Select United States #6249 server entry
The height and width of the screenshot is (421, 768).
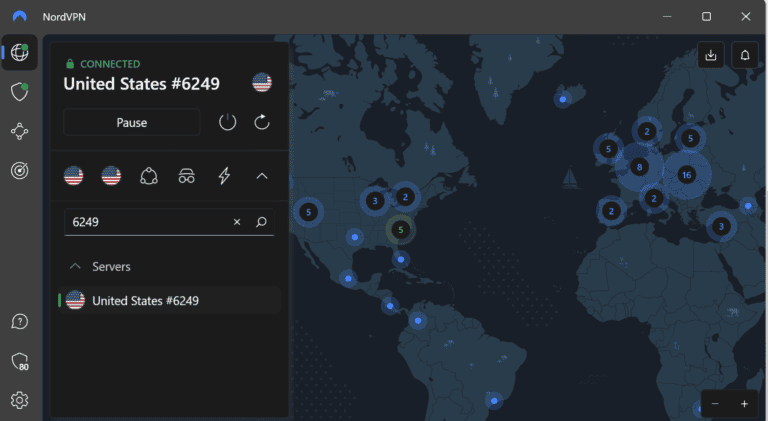[x=145, y=300]
